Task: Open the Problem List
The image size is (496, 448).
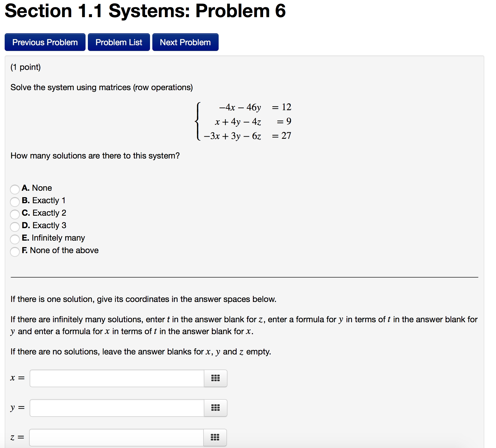Action: [119, 42]
